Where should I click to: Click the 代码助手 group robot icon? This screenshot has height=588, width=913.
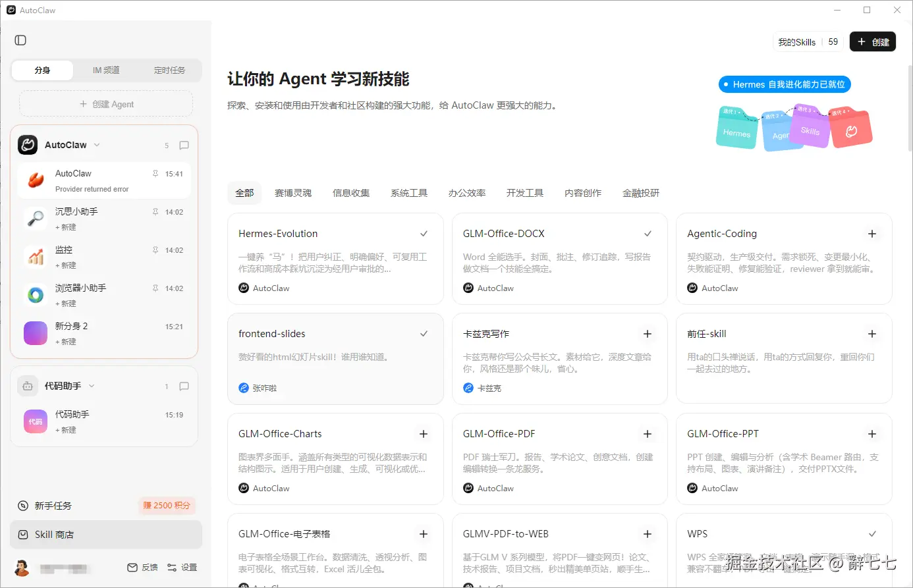[x=28, y=387]
